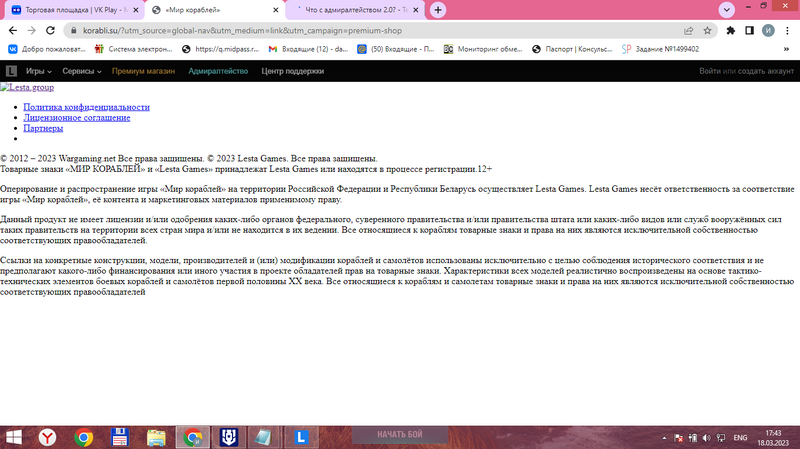Open q.midpass bookmark
This screenshot has width=800, height=449.
point(220,49)
